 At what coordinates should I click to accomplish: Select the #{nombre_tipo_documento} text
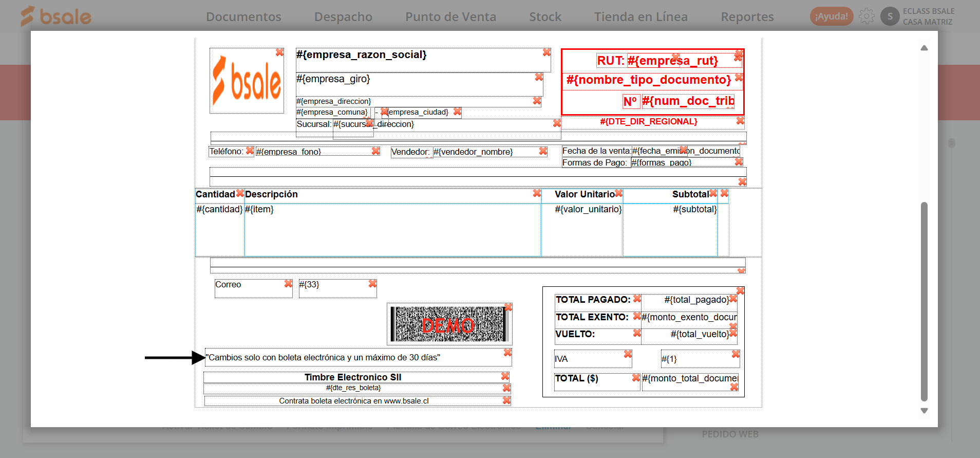(x=648, y=80)
